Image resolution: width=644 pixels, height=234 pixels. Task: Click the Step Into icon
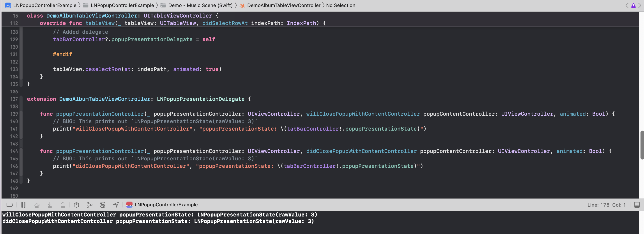click(50, 205)
